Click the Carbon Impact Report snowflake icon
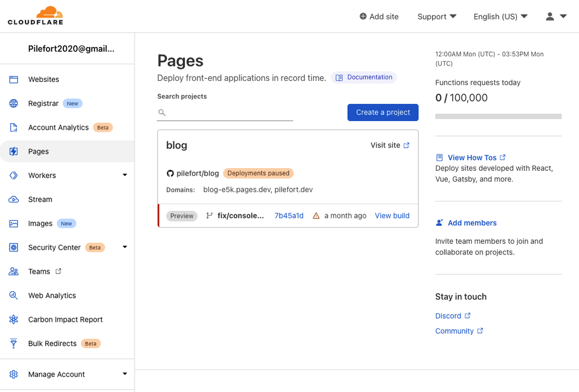The width and height of the screenshot is (579, 392). coord(13,319)
